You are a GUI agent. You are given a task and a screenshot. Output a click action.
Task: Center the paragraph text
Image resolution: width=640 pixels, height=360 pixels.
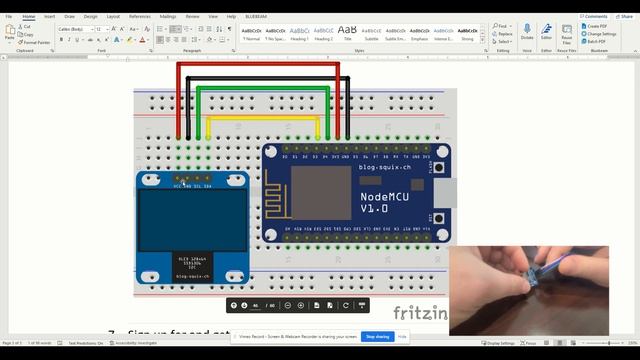pos(168,40)
